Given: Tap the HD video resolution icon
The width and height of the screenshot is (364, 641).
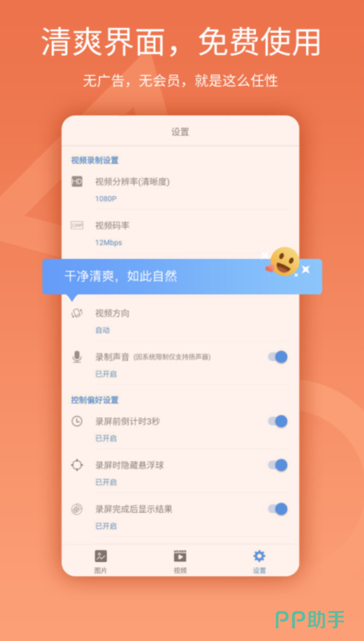Looking at the screenshot, I should [77, 182].
